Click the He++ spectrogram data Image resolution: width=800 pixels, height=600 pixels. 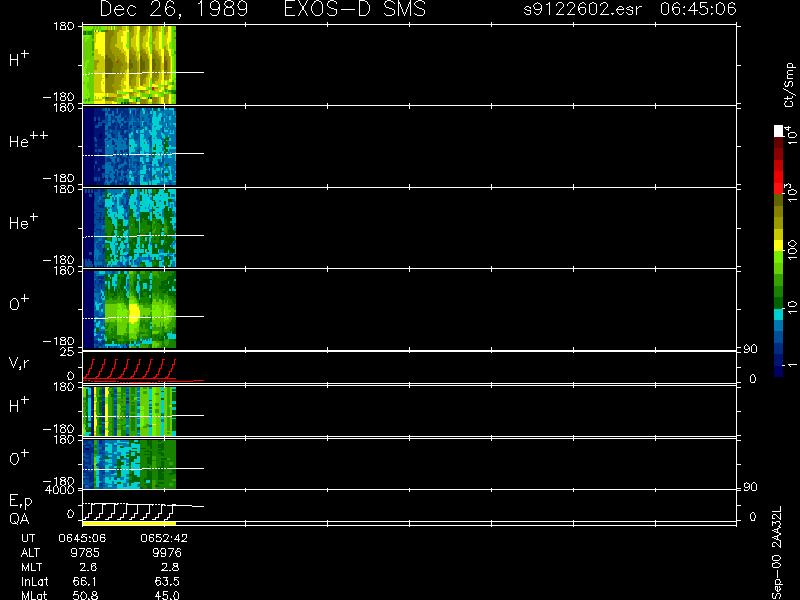[x=130, y=146]
